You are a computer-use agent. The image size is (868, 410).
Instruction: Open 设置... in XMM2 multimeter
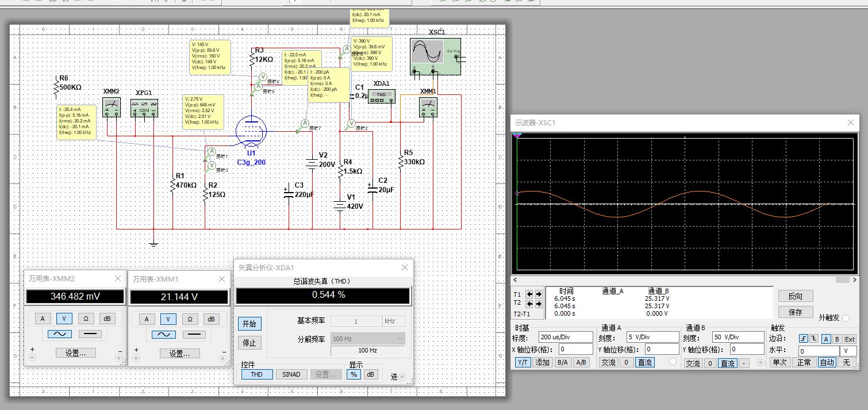click(x=75, y=353)
